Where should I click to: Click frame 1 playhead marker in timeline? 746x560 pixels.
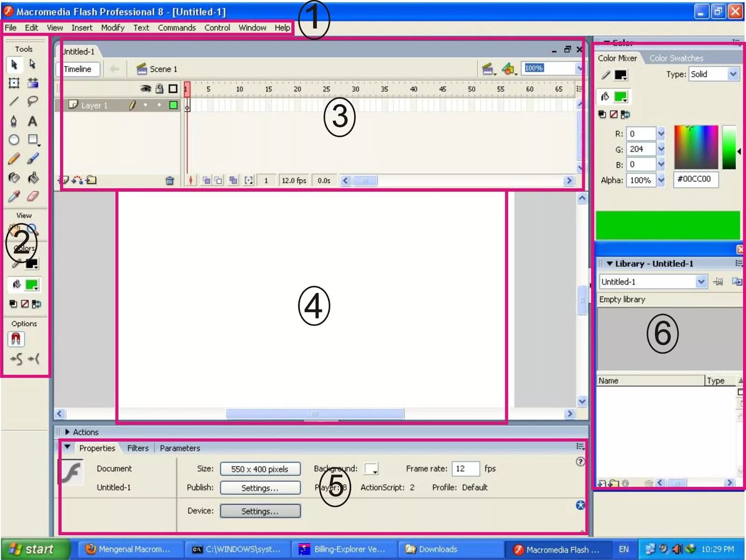coord(186,89)
